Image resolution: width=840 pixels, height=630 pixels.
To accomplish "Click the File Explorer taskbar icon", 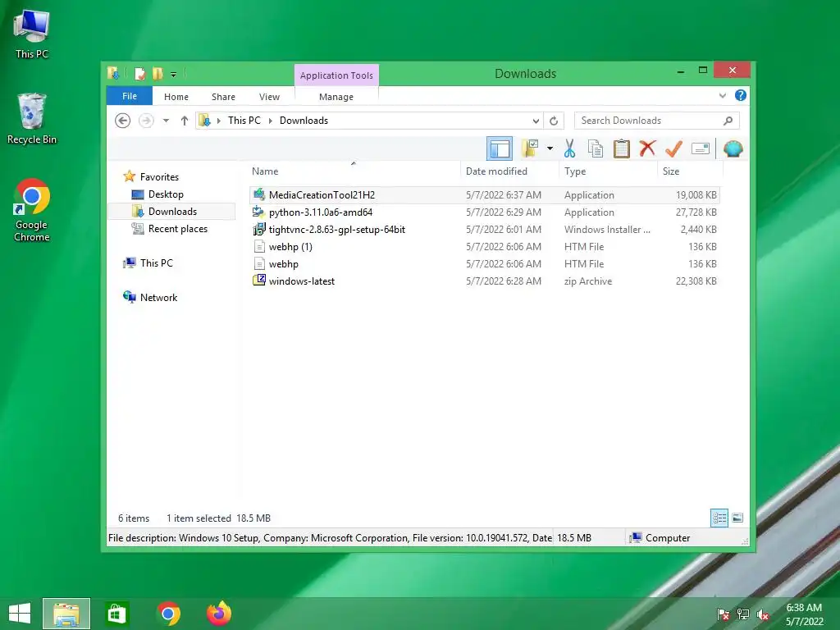I will tap(66, 614).
